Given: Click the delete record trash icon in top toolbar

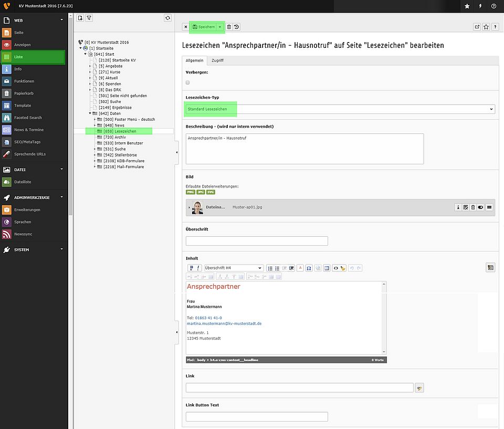Looking at the screenshot, I should [229, 27].
